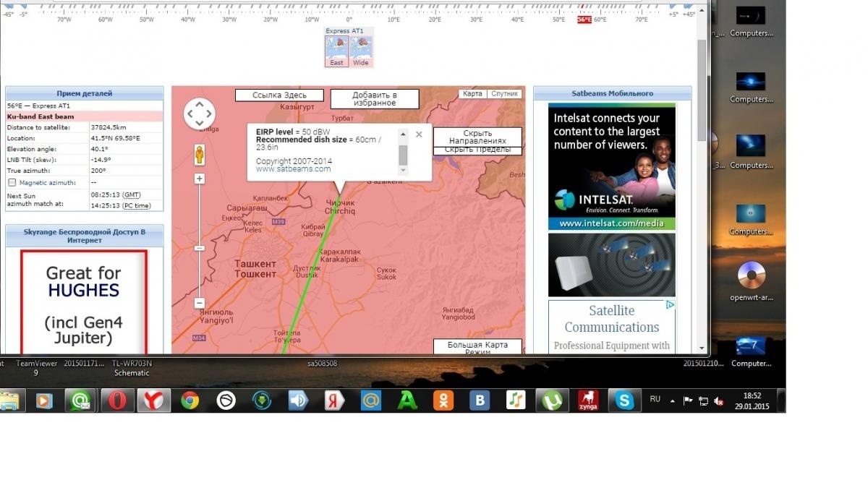Viewport: 868px width, 488px height.
Task: Open www.intelsat.com/media link
Action: (x=611, y=223)
